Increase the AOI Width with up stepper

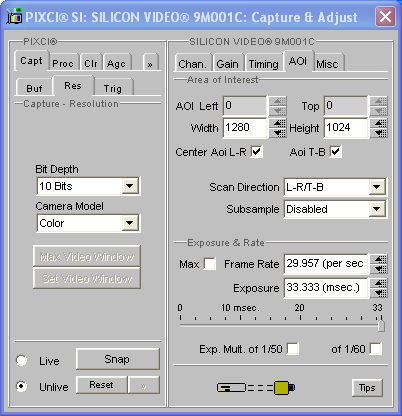[279, 124]
